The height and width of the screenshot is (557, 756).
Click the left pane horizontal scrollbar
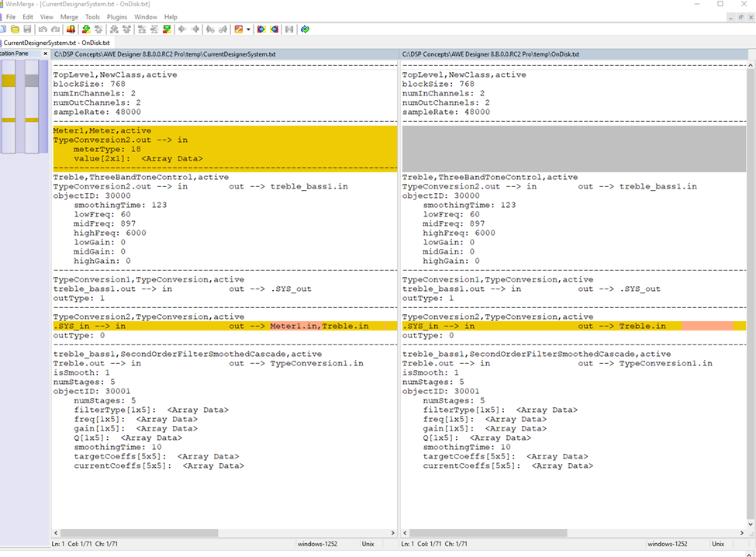tap(140, 534)
